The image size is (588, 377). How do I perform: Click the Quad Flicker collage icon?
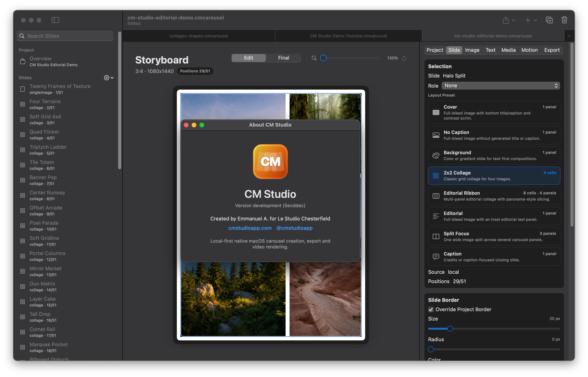coord(23,135)
